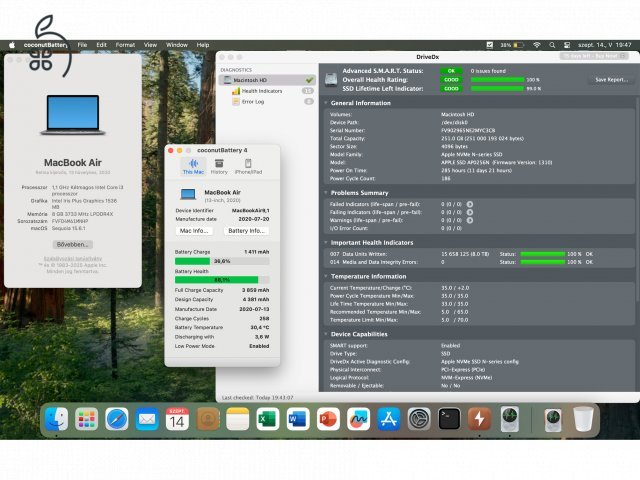The image size is (640, 480).
Task: Switch to This Mac tab in coconutBattery
Action: click(x=193, y=167)
